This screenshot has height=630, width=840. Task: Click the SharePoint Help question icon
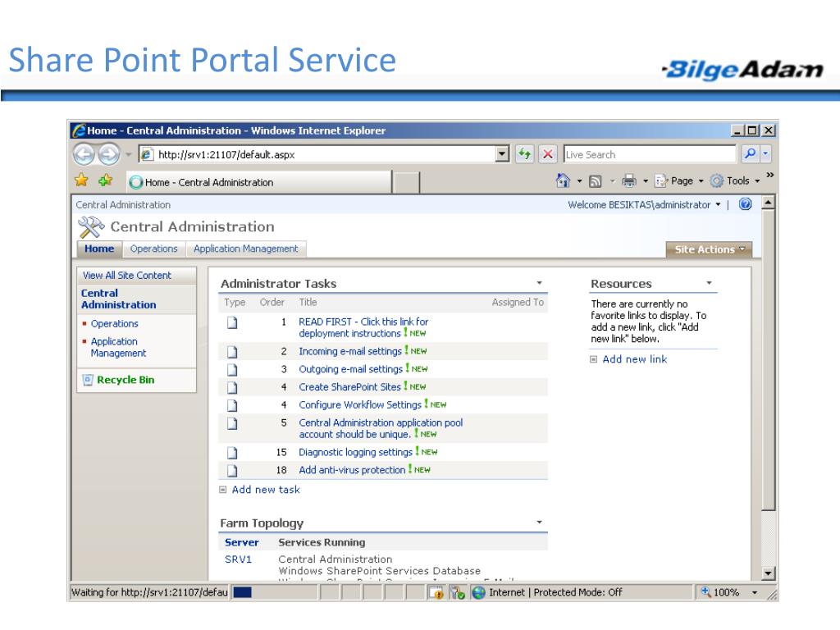click(x=745, y=204)
